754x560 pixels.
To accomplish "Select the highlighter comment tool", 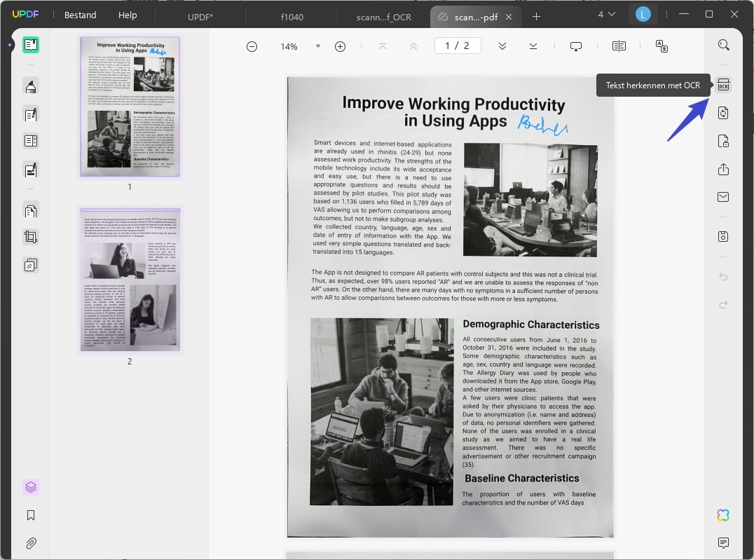I will tap(31, 87).
